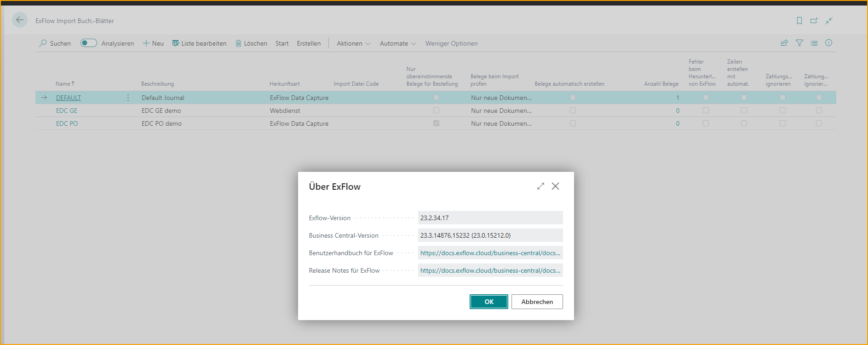This screenshot has width=868, height=345.
Task: Click the Exflow-Version field
Action: click(x=490, y=218)
